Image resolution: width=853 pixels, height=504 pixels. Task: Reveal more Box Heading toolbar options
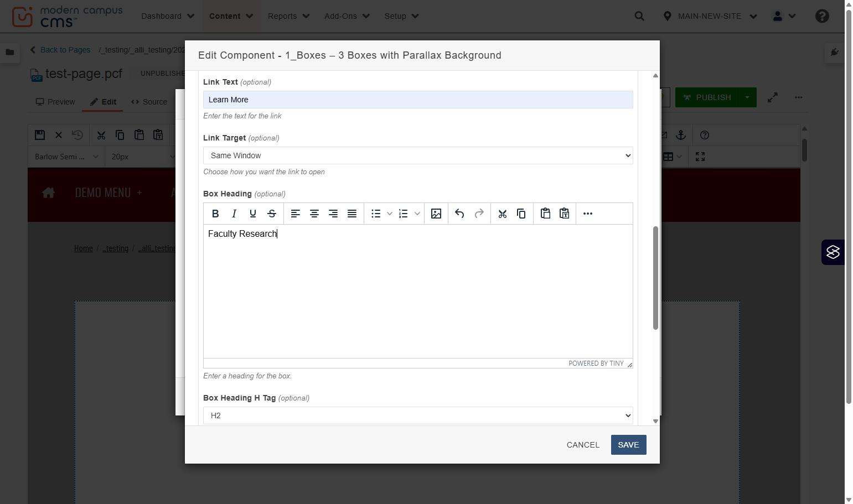click(x=588, y=214)
